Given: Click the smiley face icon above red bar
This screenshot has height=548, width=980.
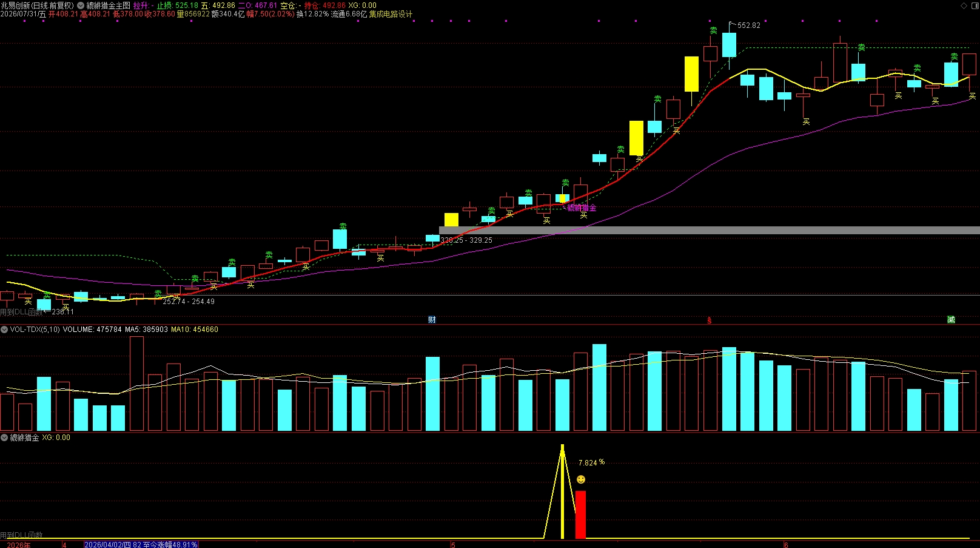Looking at the screenshot, I should 581,479.
